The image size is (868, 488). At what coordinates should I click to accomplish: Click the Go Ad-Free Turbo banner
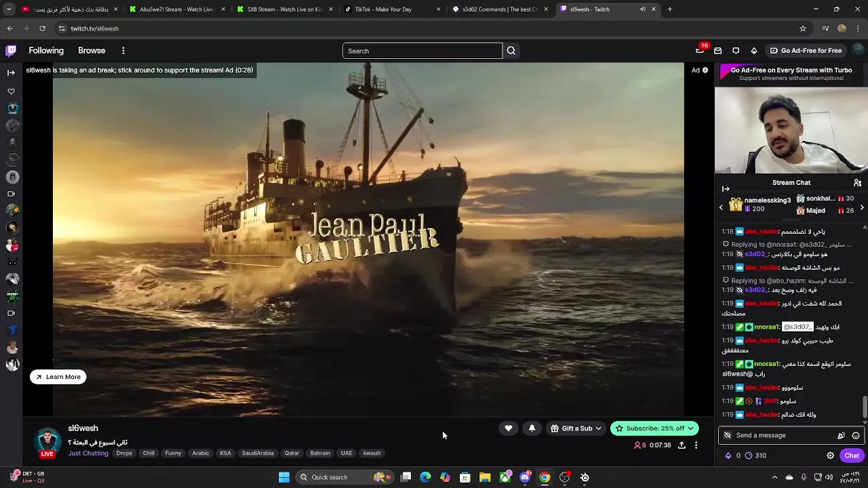(x=791, y=74)
